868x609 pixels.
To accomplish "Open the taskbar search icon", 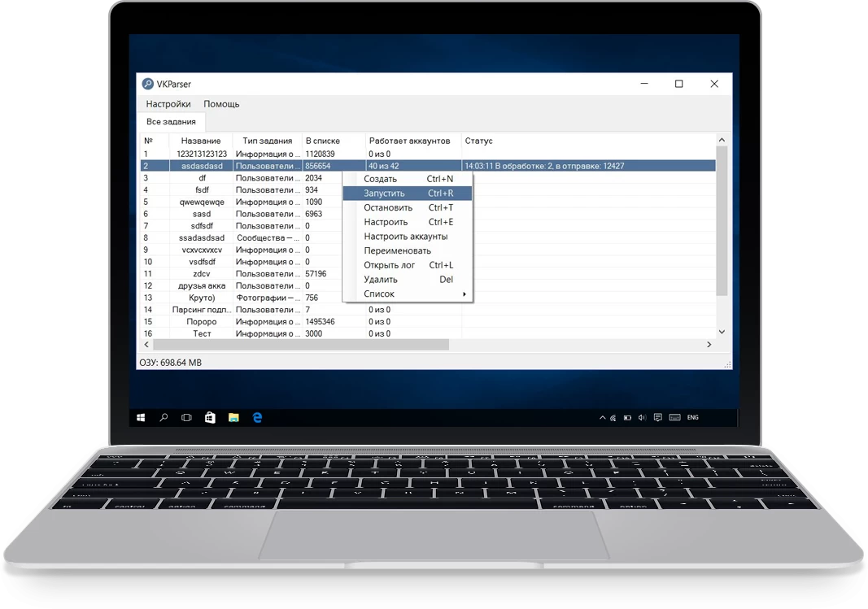I will click(x=164, y=418).
